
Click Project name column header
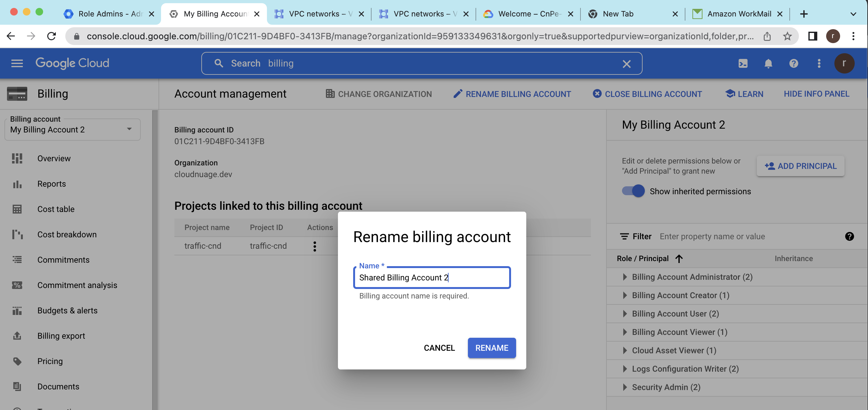207,227
